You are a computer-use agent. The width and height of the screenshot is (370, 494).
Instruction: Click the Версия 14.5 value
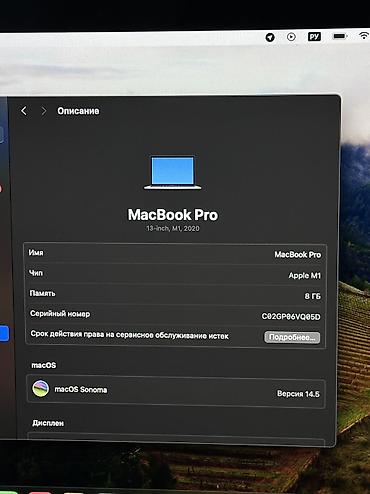tap(298, 394)
